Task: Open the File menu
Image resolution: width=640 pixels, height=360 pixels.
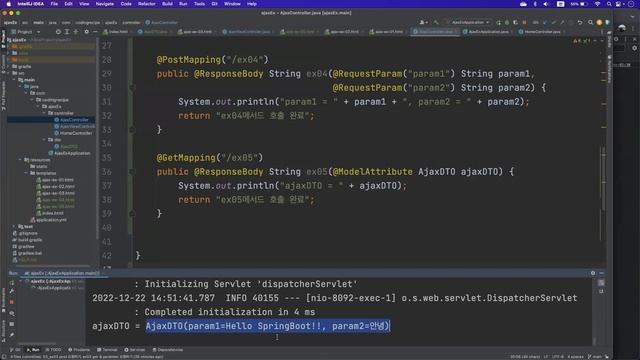Action: point(54,4)
